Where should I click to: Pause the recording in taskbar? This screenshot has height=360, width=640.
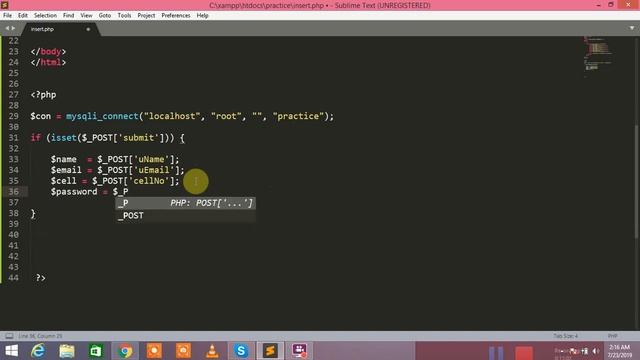point(496,352)
